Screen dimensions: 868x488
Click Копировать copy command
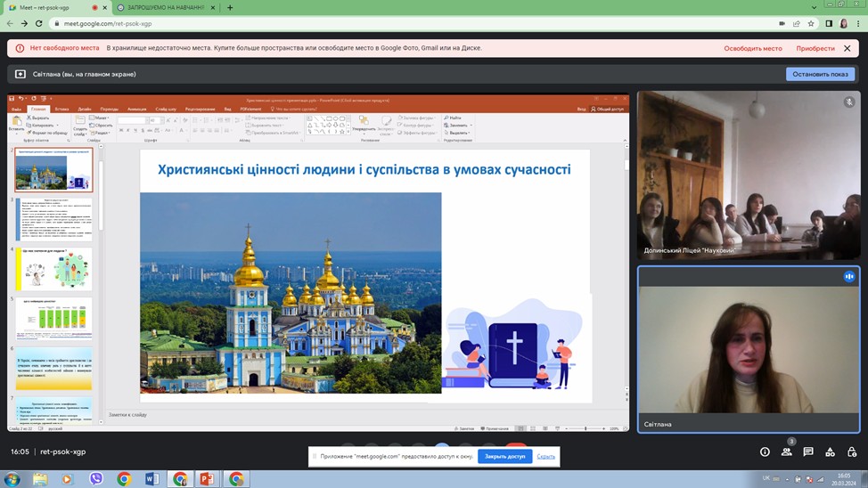coord(40,125)
